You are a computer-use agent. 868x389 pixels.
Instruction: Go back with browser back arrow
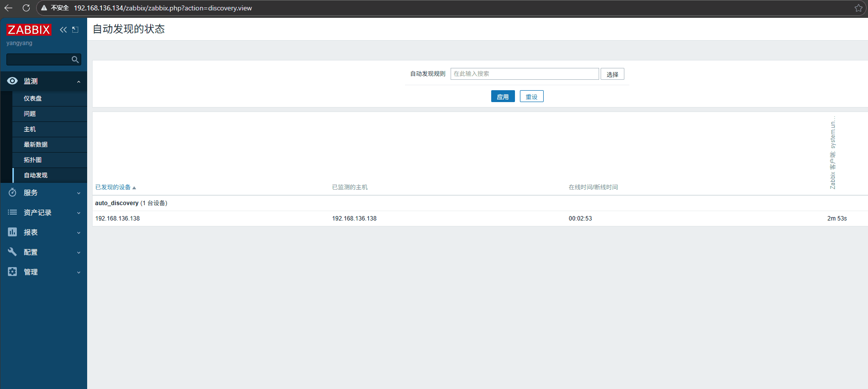[8, 8]
